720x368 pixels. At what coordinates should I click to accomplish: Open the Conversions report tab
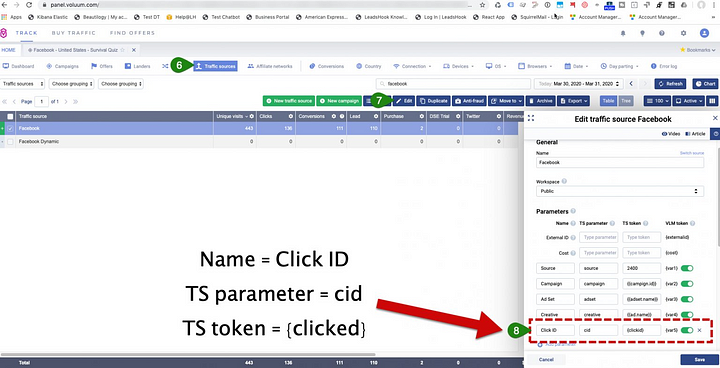(326, 66)
